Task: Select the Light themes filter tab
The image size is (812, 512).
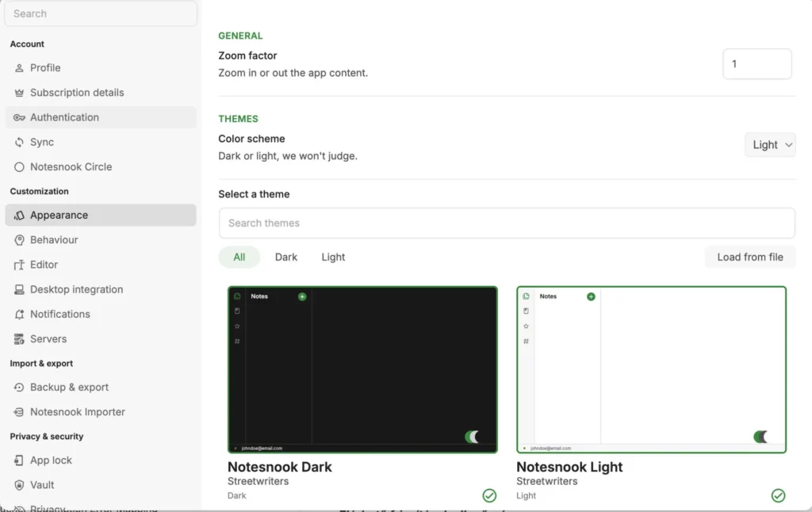Action: tap(333, 258)
